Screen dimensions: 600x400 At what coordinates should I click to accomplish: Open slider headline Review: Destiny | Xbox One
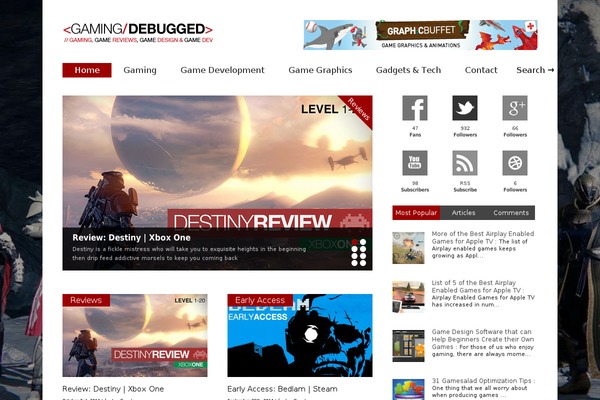tap(131, 238)
